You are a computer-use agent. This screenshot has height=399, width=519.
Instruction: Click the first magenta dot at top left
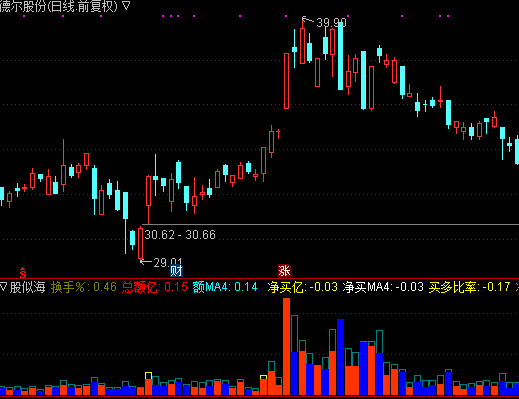(x=24, y=16)
